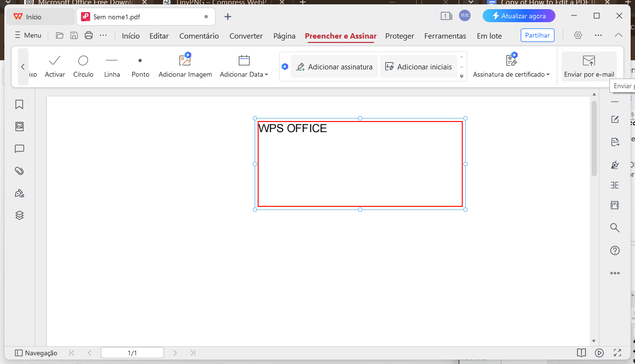The width and height of the screenshot is (635, 364).
Task: Click Enviar por e-mail
Action: pos(589,67)
